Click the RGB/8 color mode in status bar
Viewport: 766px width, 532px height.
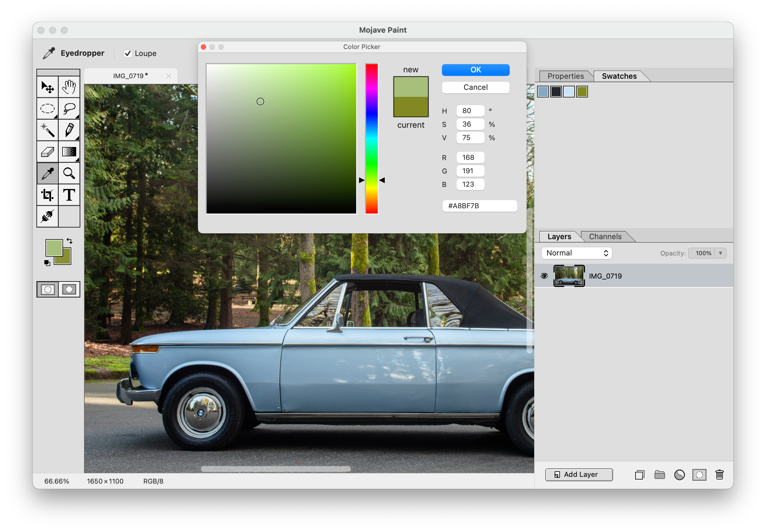click(x=153, y=481)
